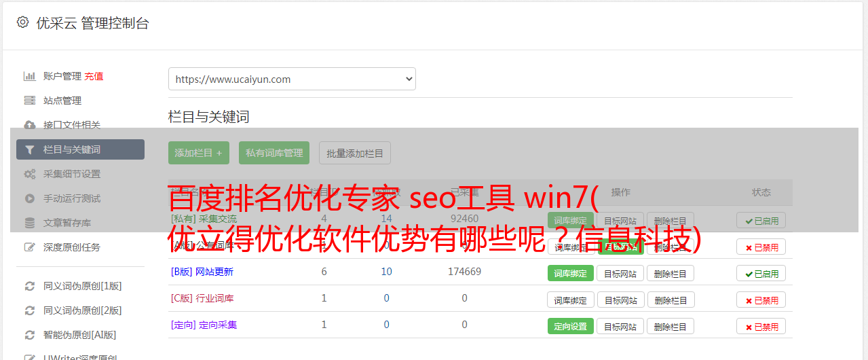868x360 pixels.
Task: Click refresh icon beside 智能伪原创[AI版]
Action: click(30, 335)
